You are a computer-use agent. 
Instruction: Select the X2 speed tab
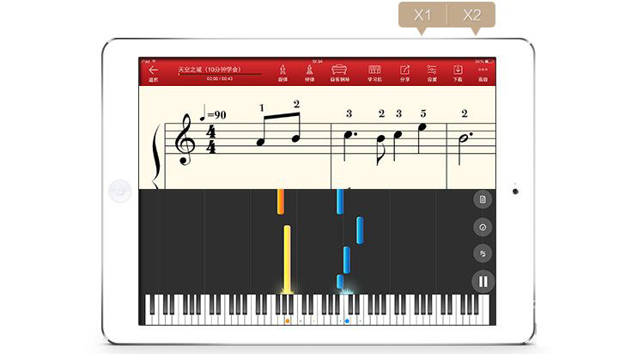(471, 15)
